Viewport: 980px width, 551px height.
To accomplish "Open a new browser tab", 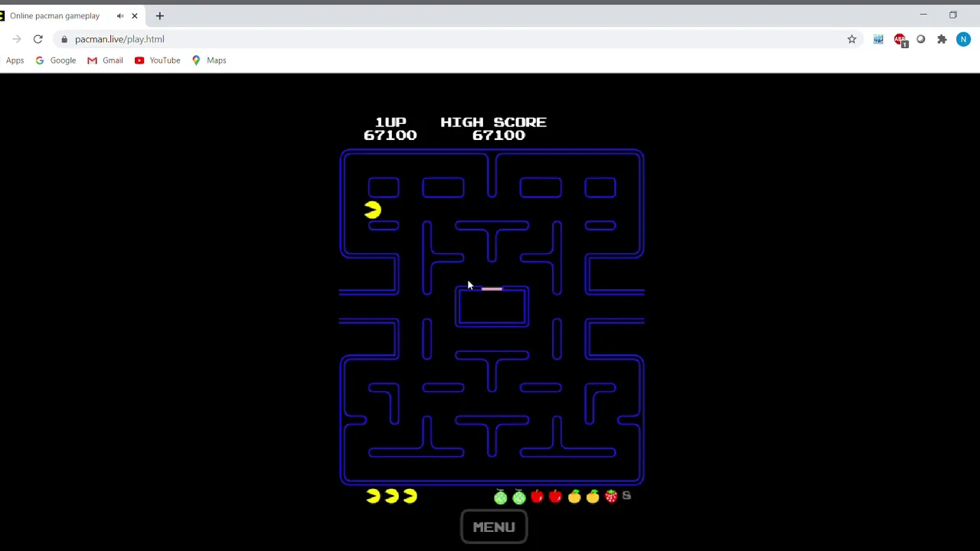I will [160, 15].
